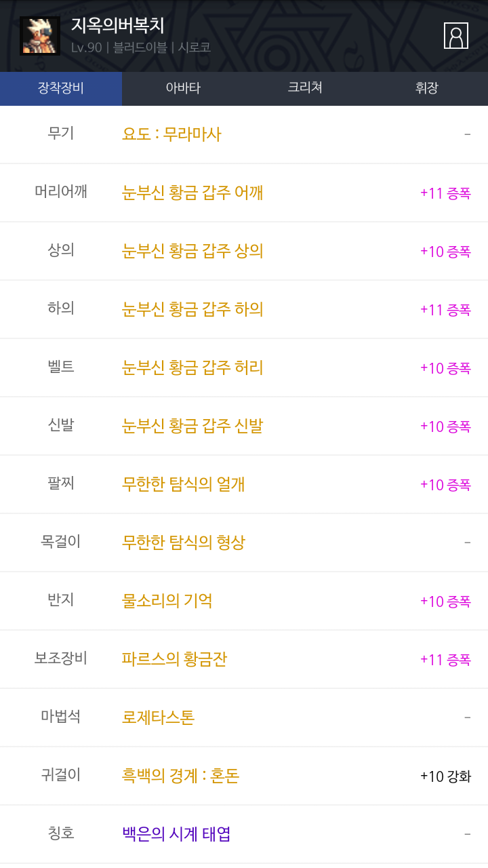Open 파르스의 황금잔 sub-equipment
The image size is (488, 868).
pos(174,659)
